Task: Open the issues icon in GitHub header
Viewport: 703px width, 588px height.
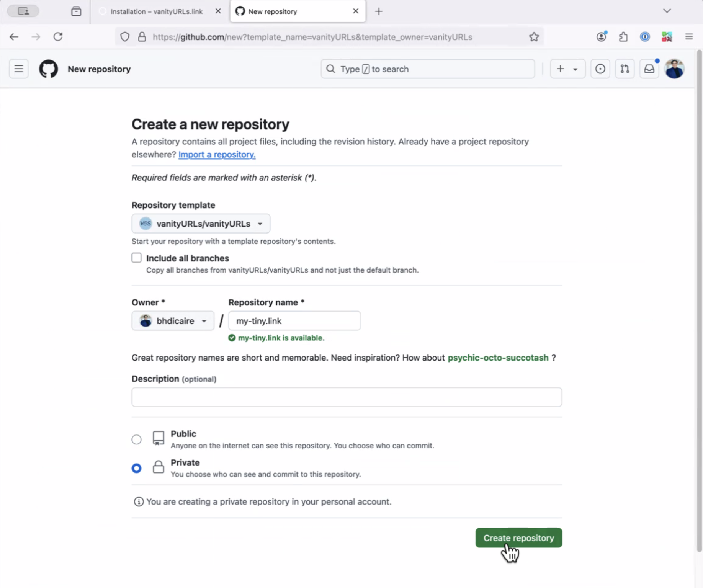Action: click(x=600, y=69)
